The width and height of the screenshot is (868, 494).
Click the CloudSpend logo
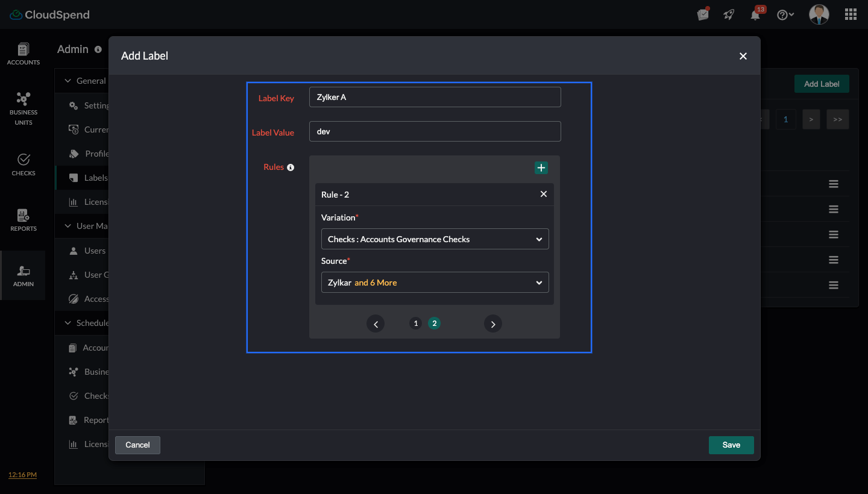(x=50, y=14)
